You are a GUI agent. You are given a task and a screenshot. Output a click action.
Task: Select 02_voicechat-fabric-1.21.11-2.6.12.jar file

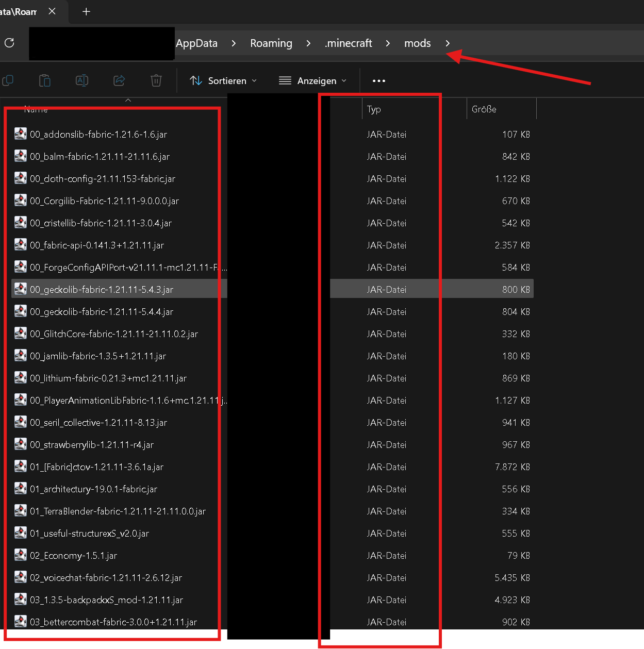tap(106, 578)
